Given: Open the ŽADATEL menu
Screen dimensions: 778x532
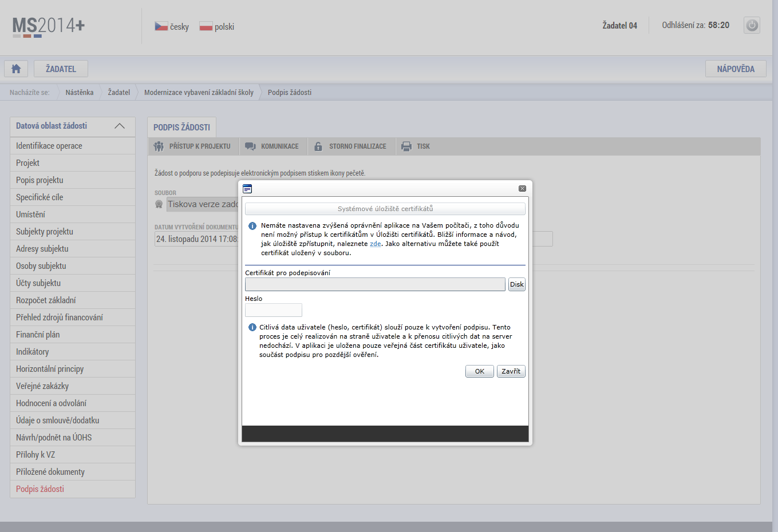Looking at the screenshot, I should point(61,69).
